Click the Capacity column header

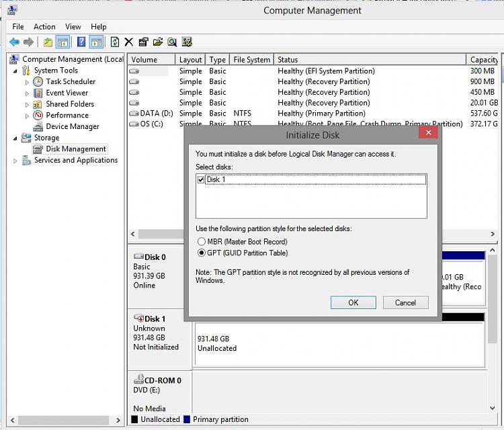point(483,60)
